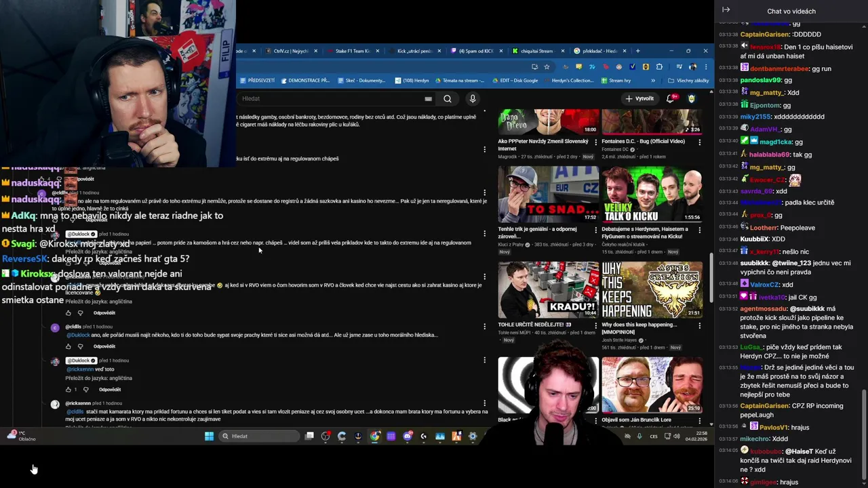The image size is (868, 488).
Task: Open the (108) Herdyn bookmark
Action: [413, 81]
